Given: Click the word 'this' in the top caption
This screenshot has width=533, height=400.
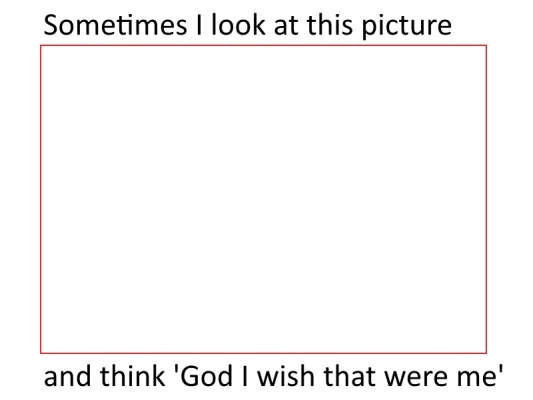Looking at the screenshot, I should coord(330,25).
